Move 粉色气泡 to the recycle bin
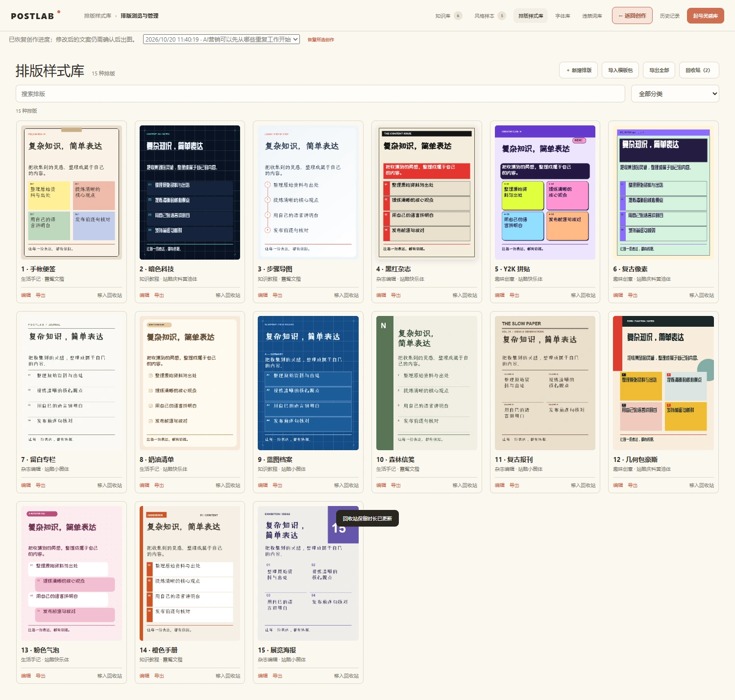 point(110,676)
